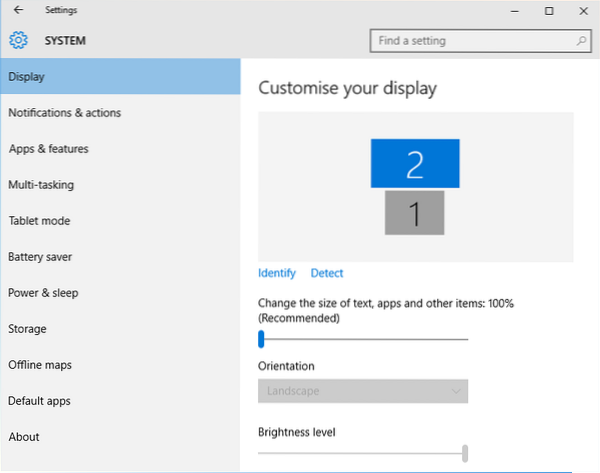
Task: Switch to Battery saver page
Action: (40, 257)
